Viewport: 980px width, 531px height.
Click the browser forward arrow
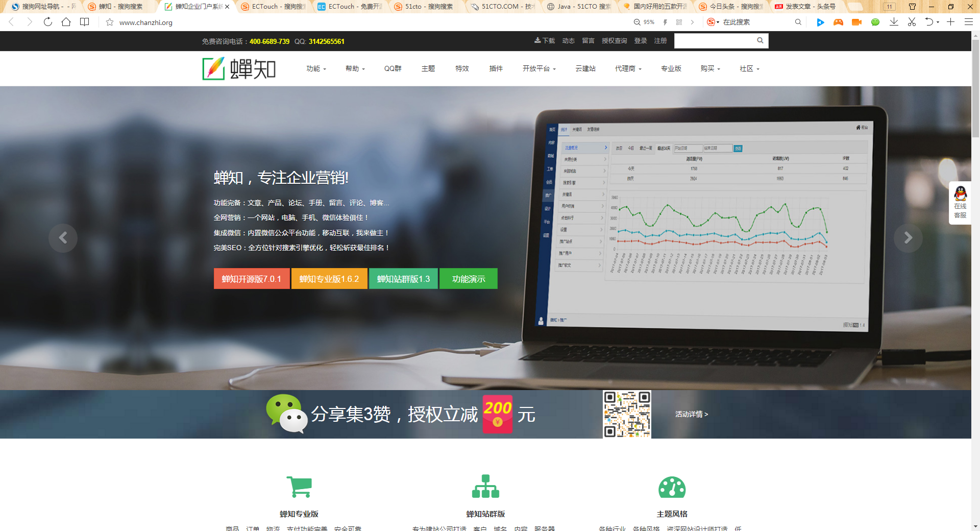[30, 22]
